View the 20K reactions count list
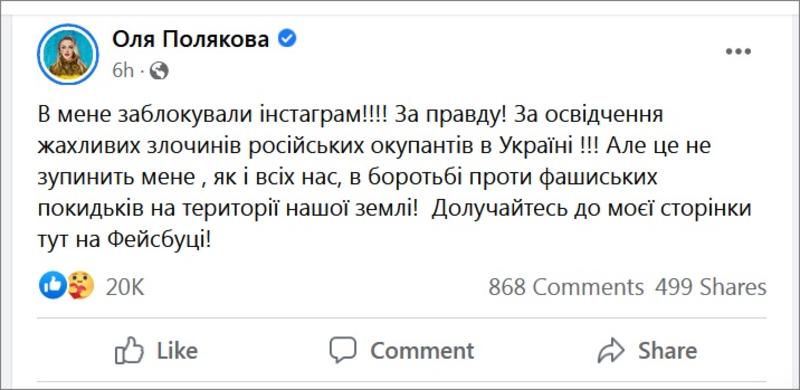The image size is (800, 390). pos(125,287)
